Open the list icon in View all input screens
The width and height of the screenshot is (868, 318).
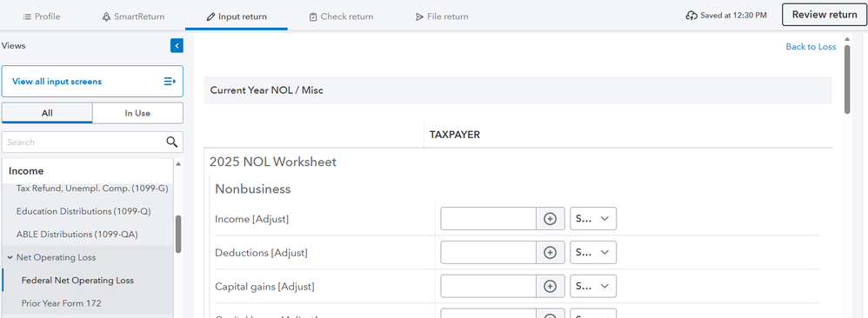pyautogui.click(x=170, y=82)
